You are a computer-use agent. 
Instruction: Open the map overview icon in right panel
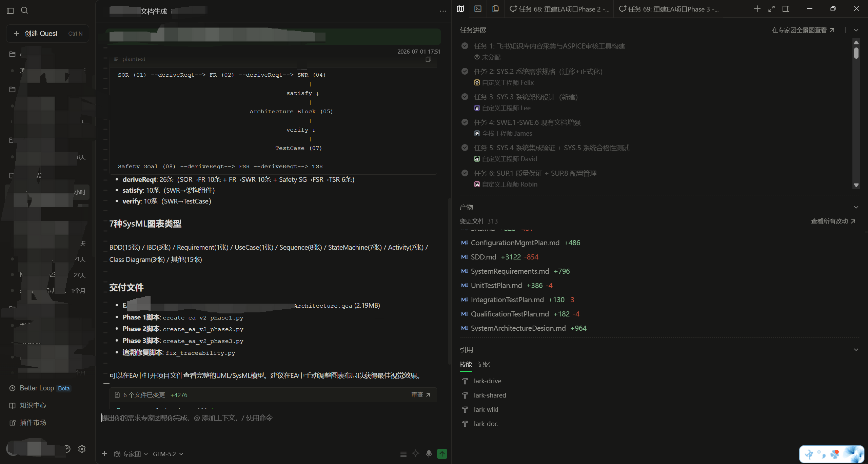[x=460, y=9]
